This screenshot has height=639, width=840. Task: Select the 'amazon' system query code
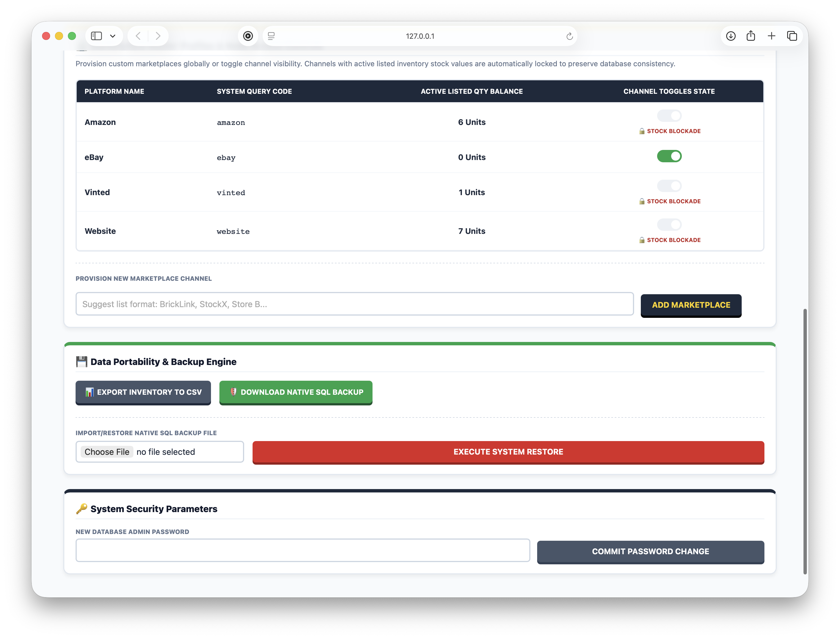(x=231, y=122)
